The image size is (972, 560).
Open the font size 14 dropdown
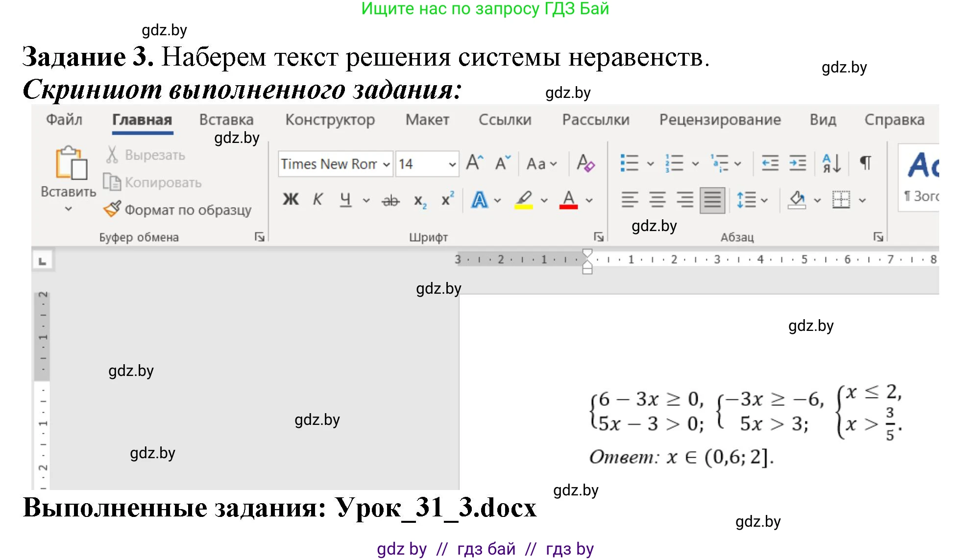click(x=451, y=164)
